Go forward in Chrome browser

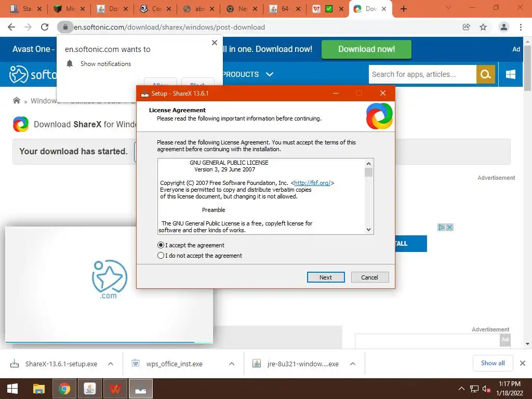tap(28, 27)
